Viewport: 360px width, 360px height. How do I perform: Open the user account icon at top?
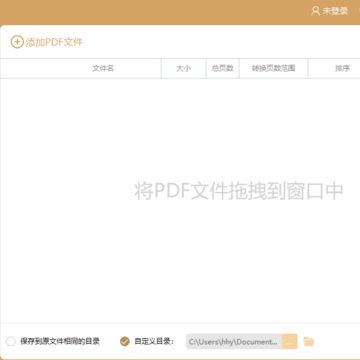[x=315, y=11]
